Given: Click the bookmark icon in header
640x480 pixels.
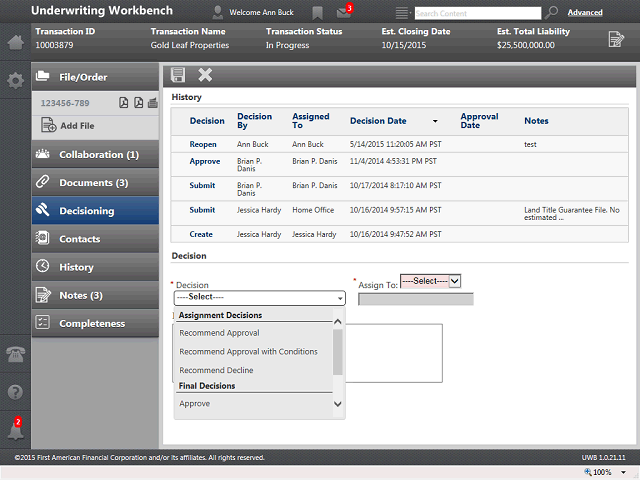Looking at the screenshot, I should [x=317, y=13].
